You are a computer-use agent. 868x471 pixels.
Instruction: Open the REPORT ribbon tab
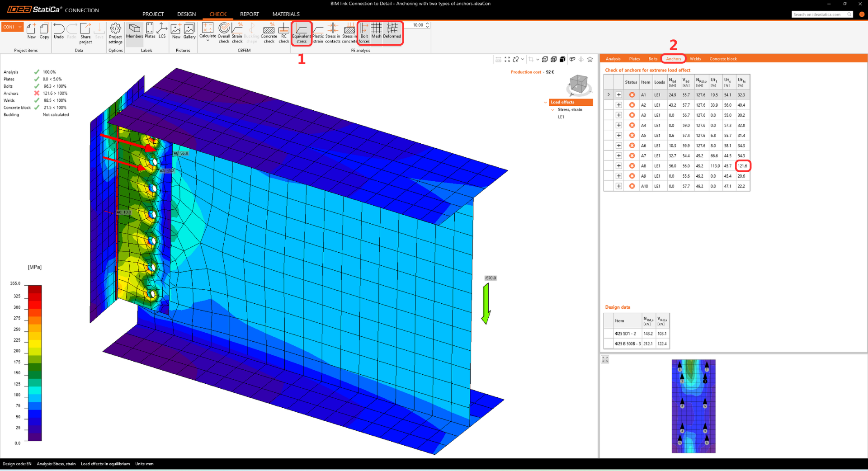(x=249, y=14)
